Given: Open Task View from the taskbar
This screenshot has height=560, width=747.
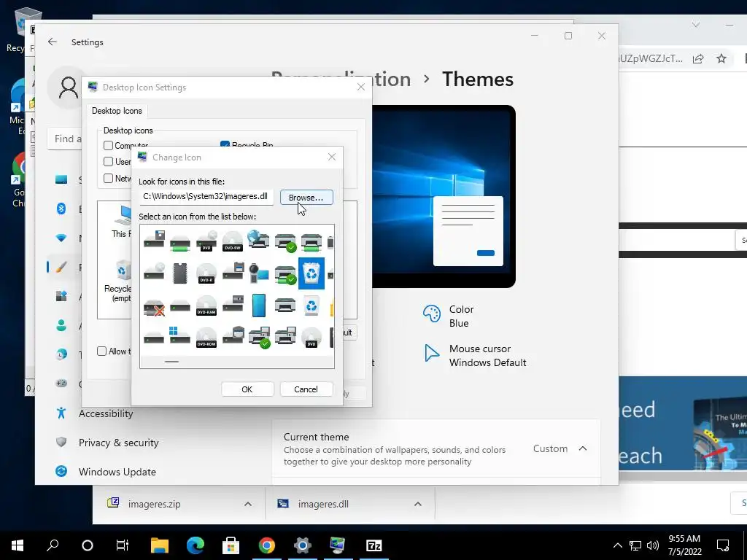Looking at the screenshot, I should click(x=123, y=545).
